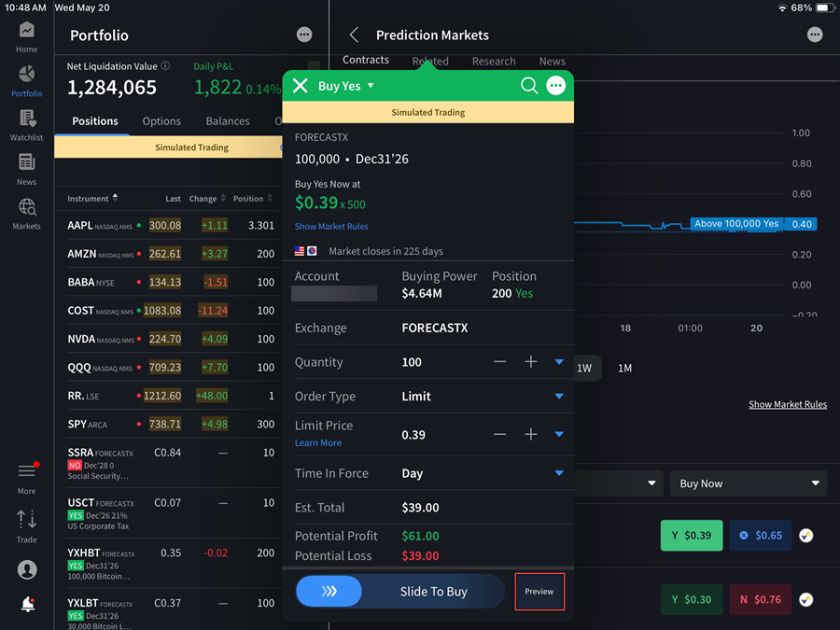840x630 pixels.
Task: Click Learn More under Limit Price
Action: coord(318,443)
